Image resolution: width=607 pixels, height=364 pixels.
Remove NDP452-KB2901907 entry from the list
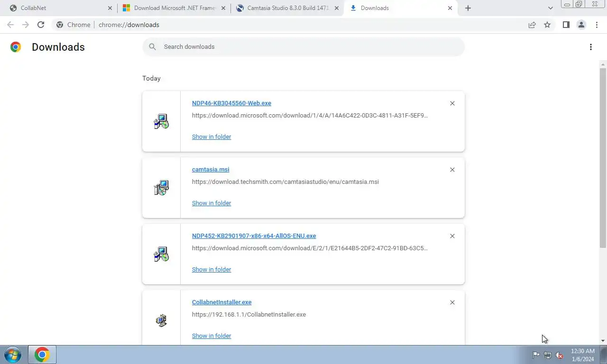click(452, 236)
